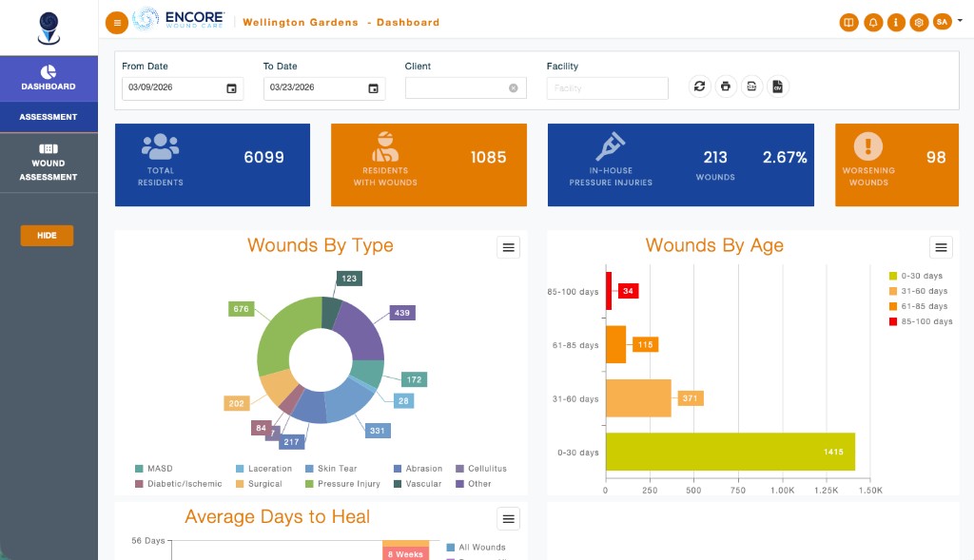Click the 1415 yellow-green bar
974x560 pixels.
click(x=730, y=452)
